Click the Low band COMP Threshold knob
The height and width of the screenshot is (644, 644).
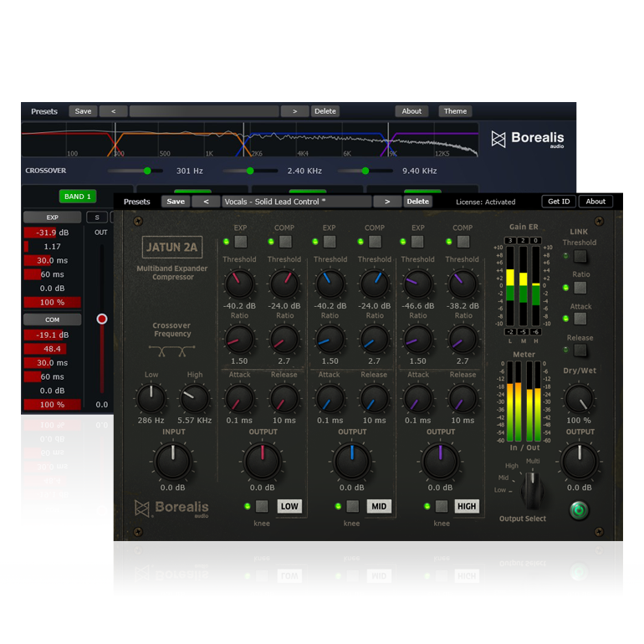pyautogui.click(x=284, y=284)
